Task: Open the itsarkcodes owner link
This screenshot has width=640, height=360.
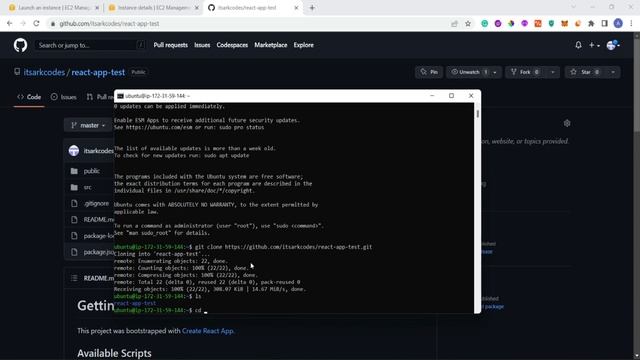Action: (44, 72)
